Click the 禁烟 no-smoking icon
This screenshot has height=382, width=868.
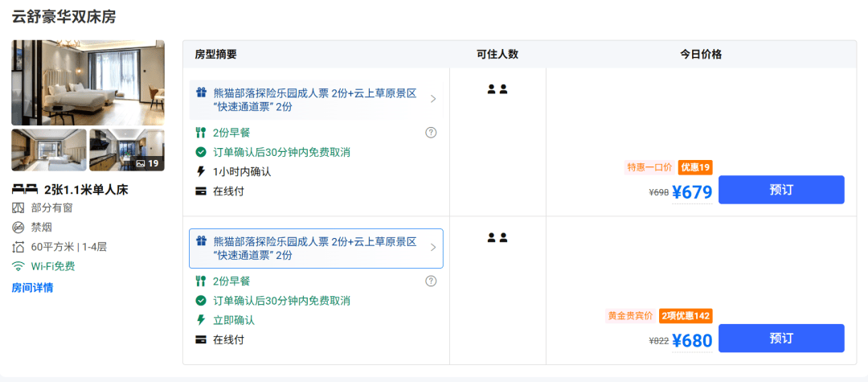click(x=18, y=228)
